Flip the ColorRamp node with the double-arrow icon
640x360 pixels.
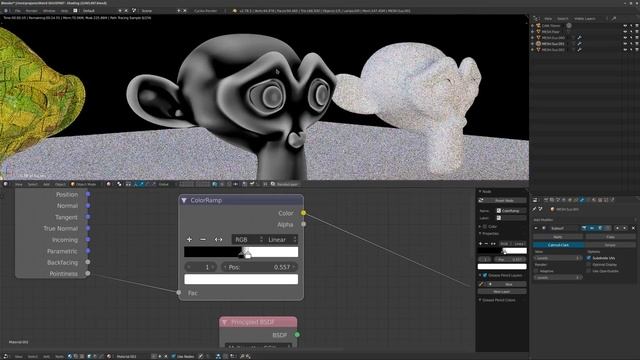pos(218,239)
